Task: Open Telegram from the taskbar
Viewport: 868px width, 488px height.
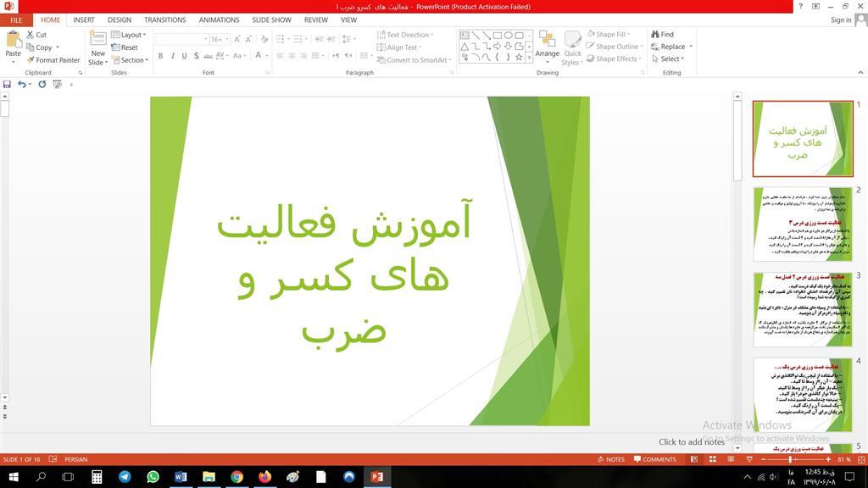Action: (125, 477)
